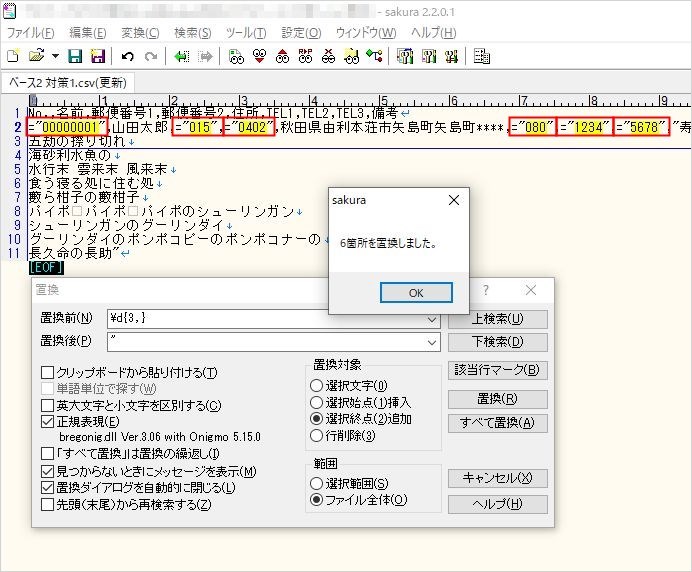Click the gray jump-forward arrow icon

206,56
